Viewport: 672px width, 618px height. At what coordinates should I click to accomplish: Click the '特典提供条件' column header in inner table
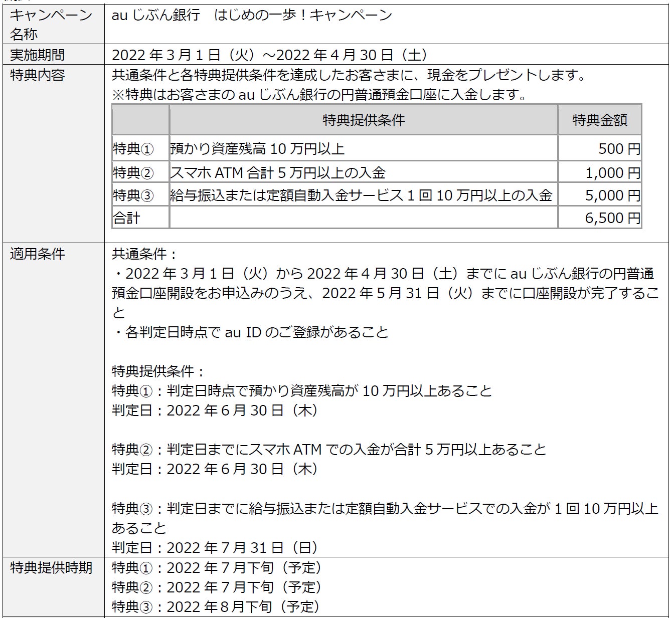[x=364, y=120]
